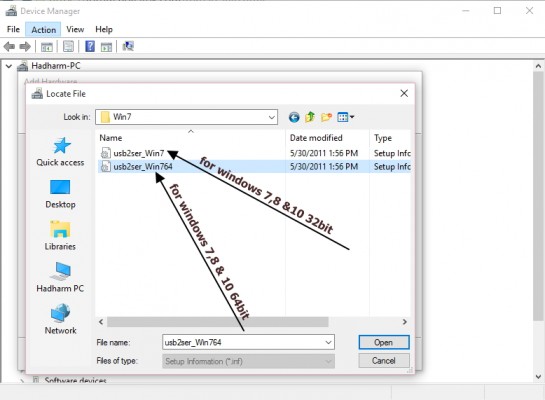Click the show/hide console tree toolbar icon
The image size is (545, 400).
[47, 47]
